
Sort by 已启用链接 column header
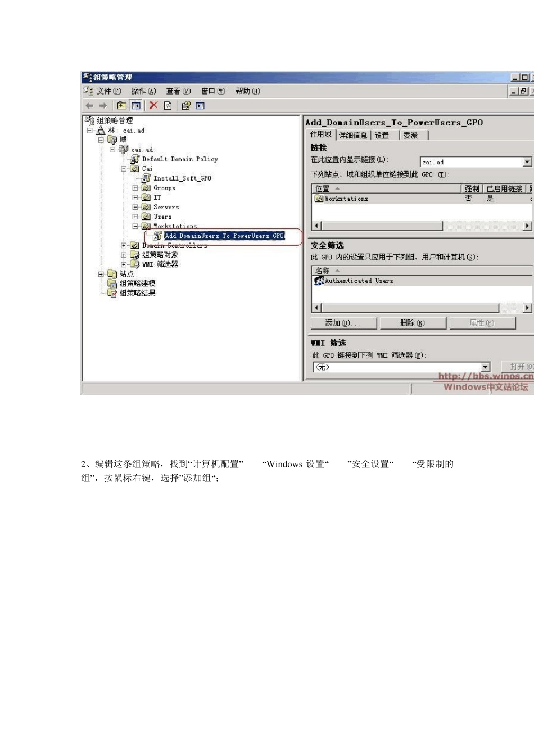[x=504, y=188]
